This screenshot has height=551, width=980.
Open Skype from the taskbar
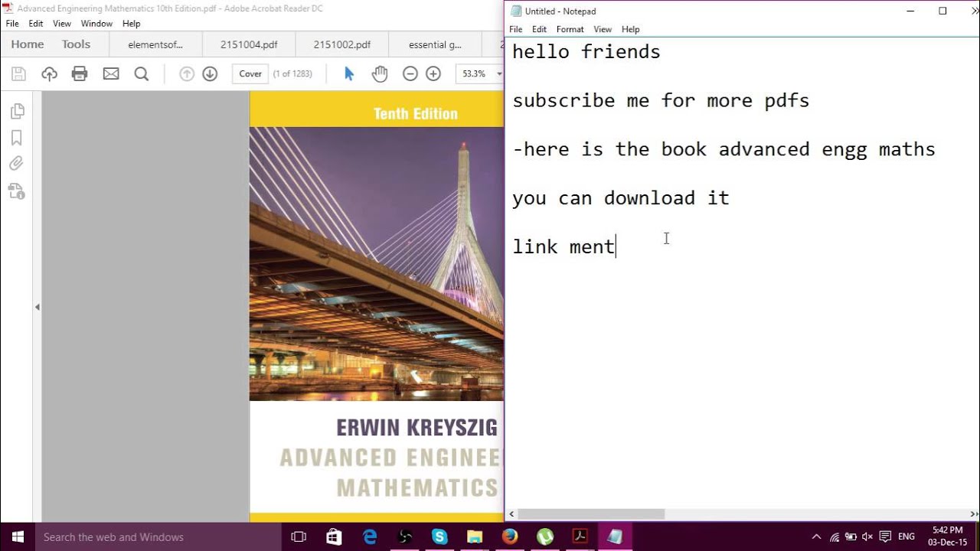point(439,537)
